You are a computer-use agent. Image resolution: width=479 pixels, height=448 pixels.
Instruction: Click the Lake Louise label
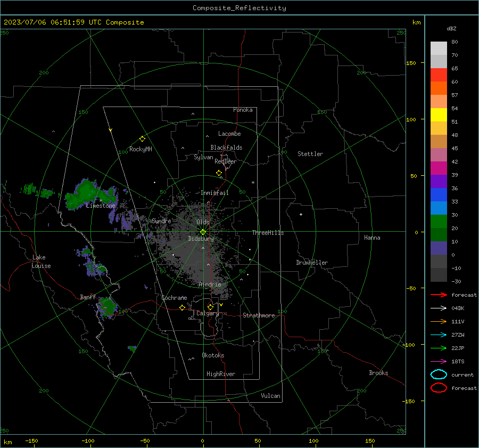coord(41,262)
